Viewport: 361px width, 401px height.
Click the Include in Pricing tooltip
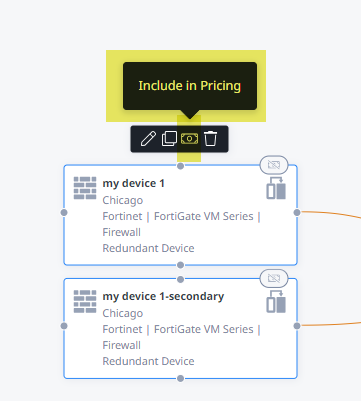190,86
